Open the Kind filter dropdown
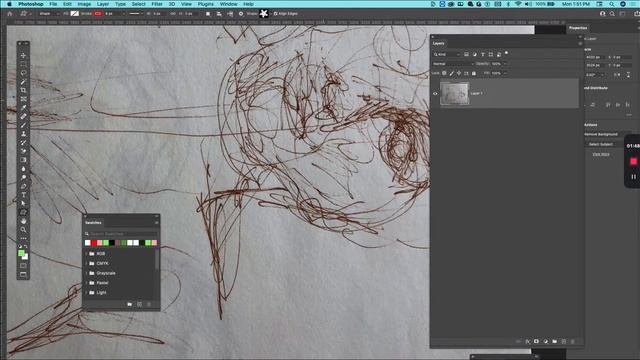This screenshot has height=360, width=640. (447, 54)
